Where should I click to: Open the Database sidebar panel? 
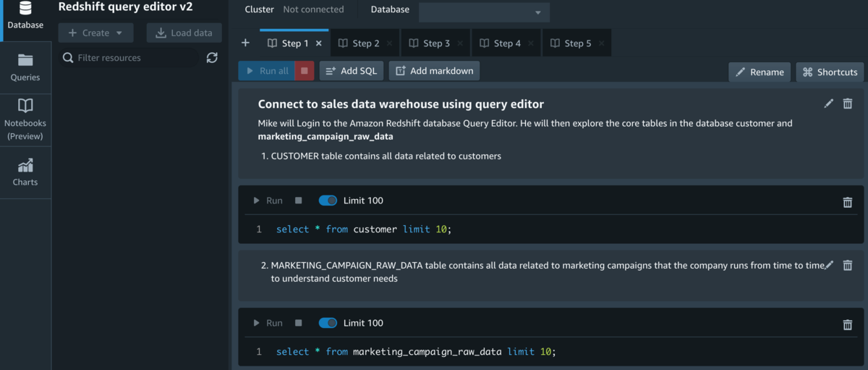[25, 17]
